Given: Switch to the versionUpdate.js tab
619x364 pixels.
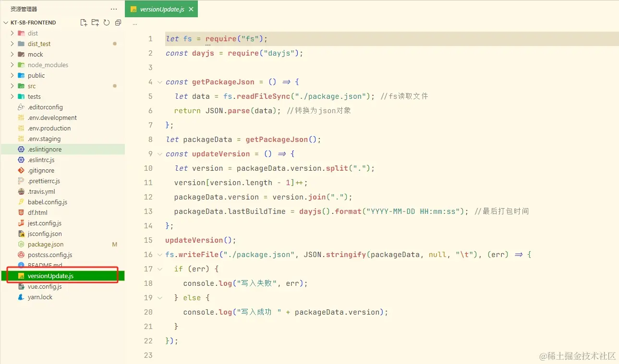Looking at the screenshot, I should (x=158, y=9).
